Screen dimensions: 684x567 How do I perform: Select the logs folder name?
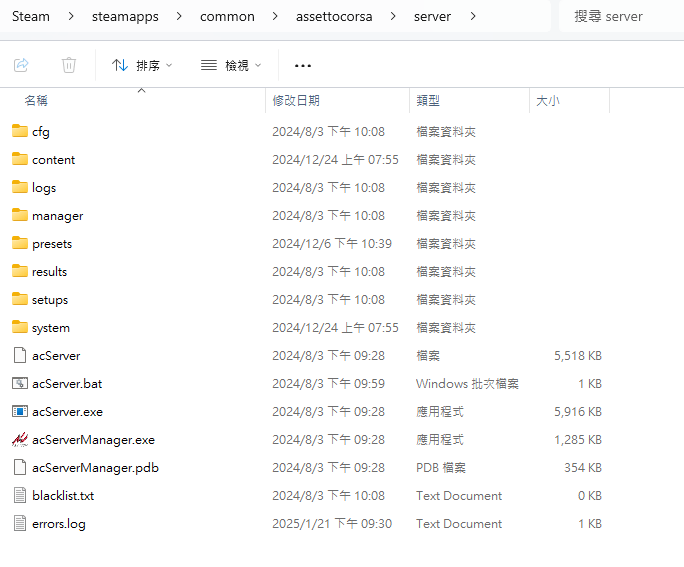coord(44,188)
